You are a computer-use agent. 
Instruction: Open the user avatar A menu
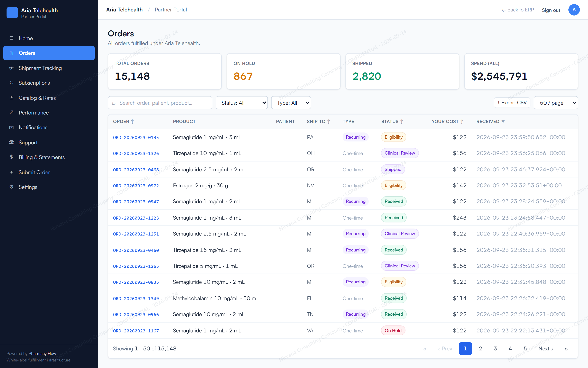pyautogui.click(x=574, y=10)
